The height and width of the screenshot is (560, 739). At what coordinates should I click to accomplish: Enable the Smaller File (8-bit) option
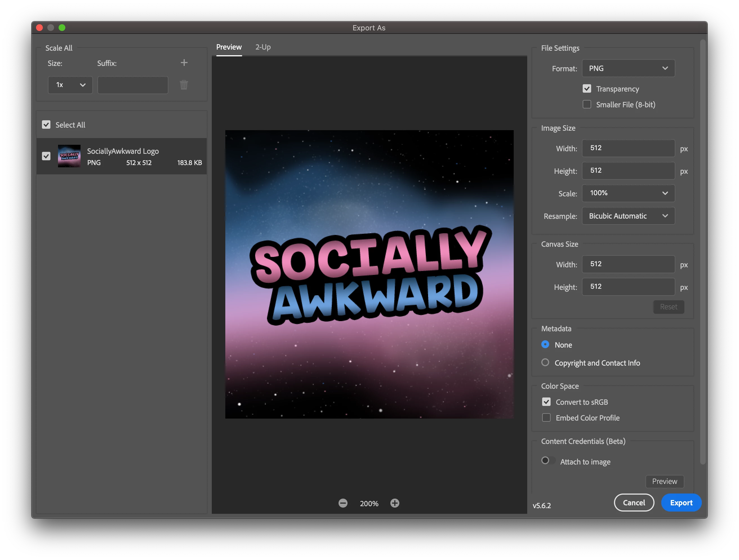point(587,105)
